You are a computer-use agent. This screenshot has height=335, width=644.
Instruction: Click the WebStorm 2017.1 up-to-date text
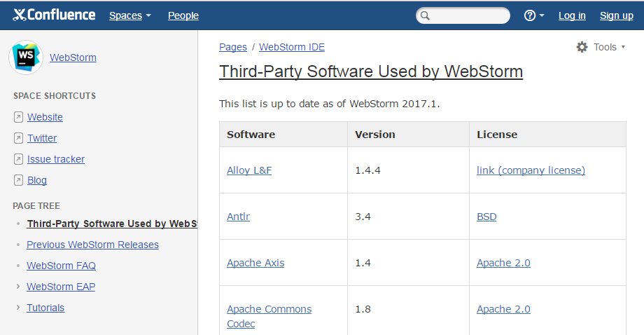[x=330, y=104]
